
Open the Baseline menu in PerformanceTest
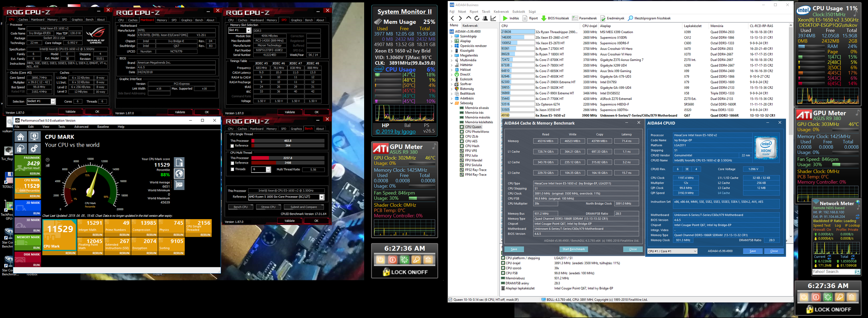tap(103, 127)
